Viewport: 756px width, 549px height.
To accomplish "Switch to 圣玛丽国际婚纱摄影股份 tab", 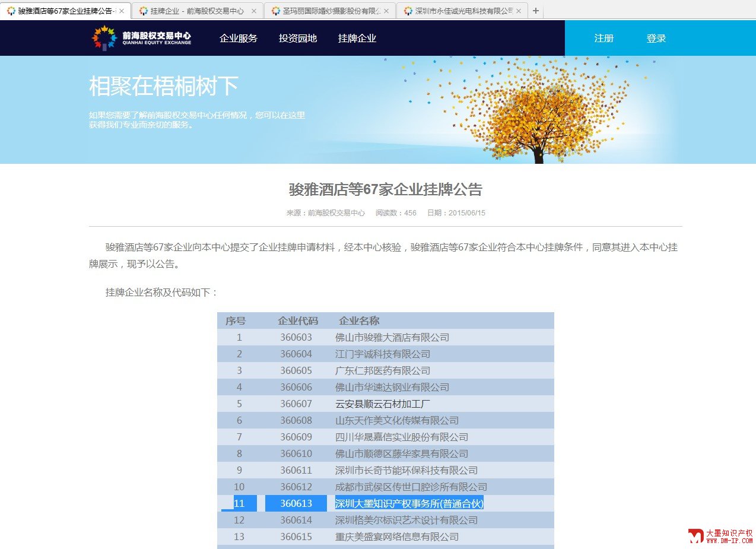I will (x=329, y=11).
